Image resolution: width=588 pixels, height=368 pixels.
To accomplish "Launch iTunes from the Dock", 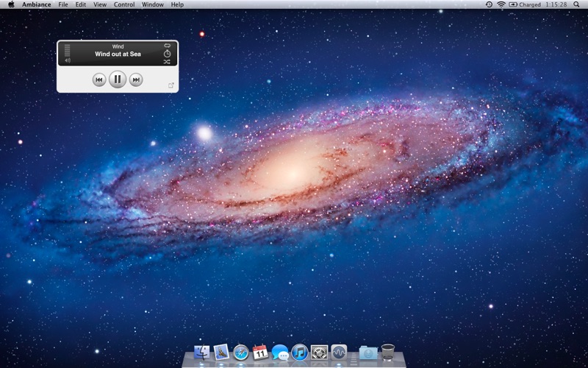I will point(300,353).
